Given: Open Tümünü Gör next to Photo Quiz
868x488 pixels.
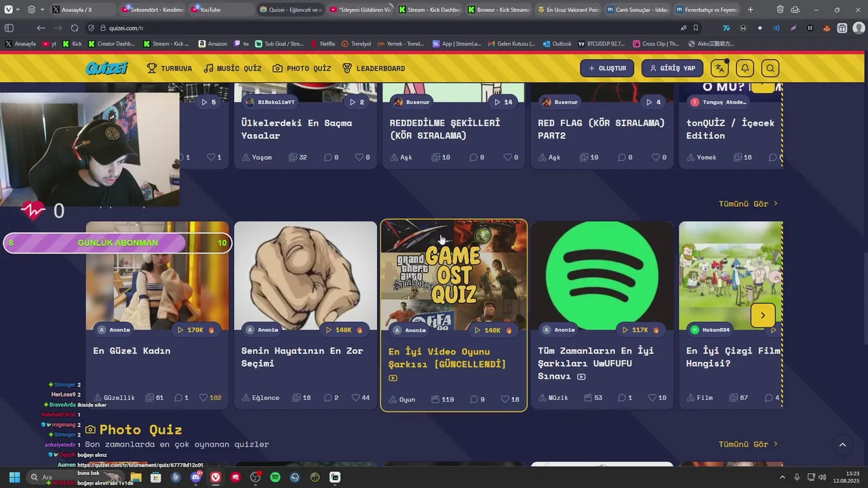Looking at the screenshot, I should 748,444.
